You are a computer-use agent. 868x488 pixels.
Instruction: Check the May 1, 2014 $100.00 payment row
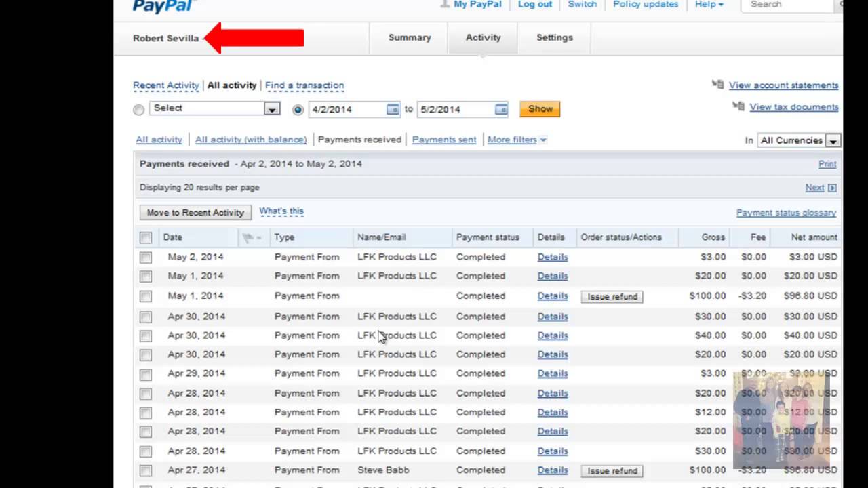pyautogui.click(x=146, y=296)
